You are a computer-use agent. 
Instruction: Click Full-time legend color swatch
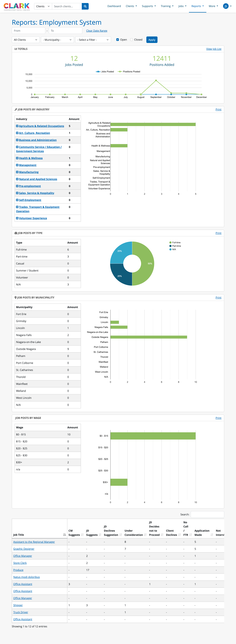click(x=171, y=243)
